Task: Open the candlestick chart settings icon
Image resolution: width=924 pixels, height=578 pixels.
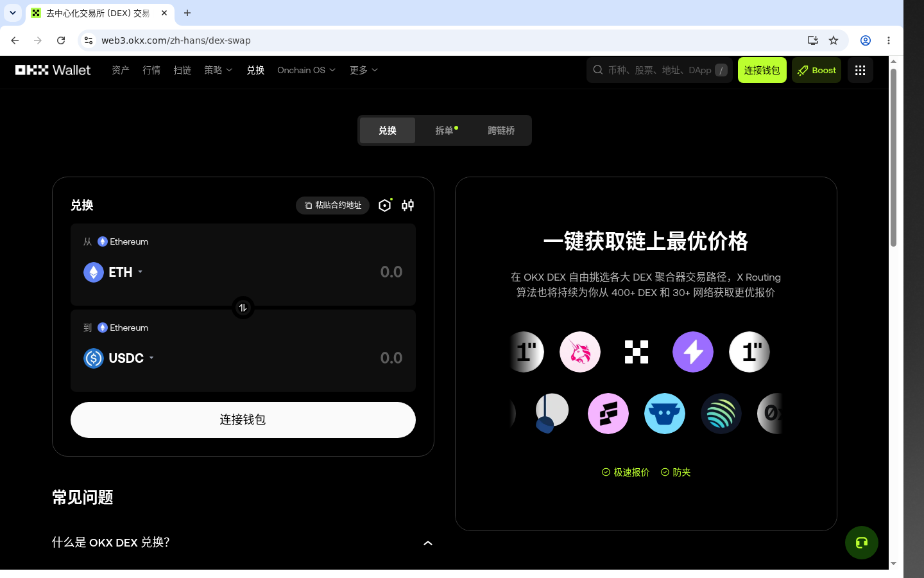Action: [407, 205]
